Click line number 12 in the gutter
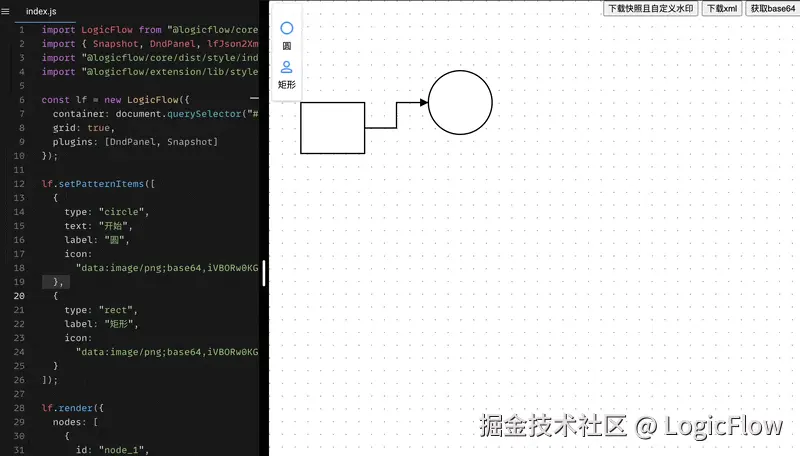 (x=19, y=184)
